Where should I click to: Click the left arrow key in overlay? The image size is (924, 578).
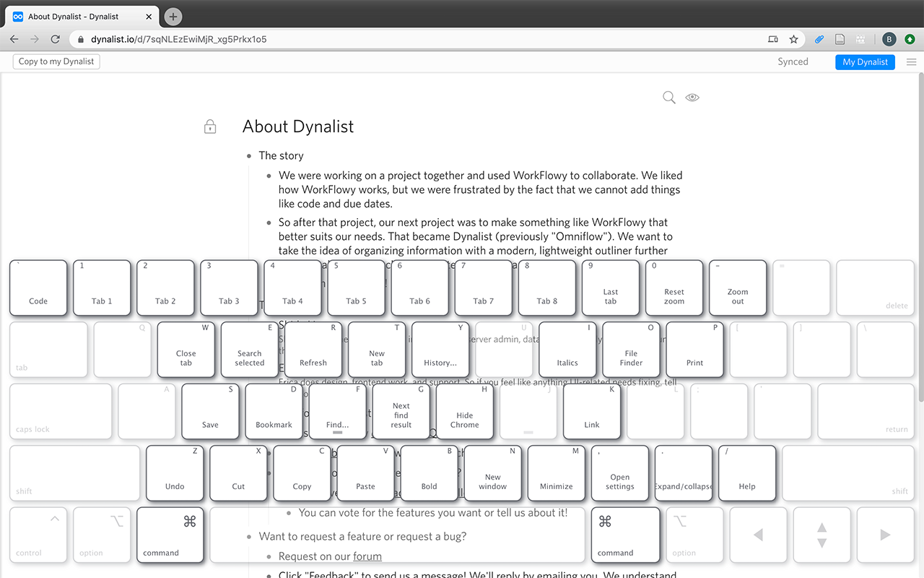(x=758, y=535)
